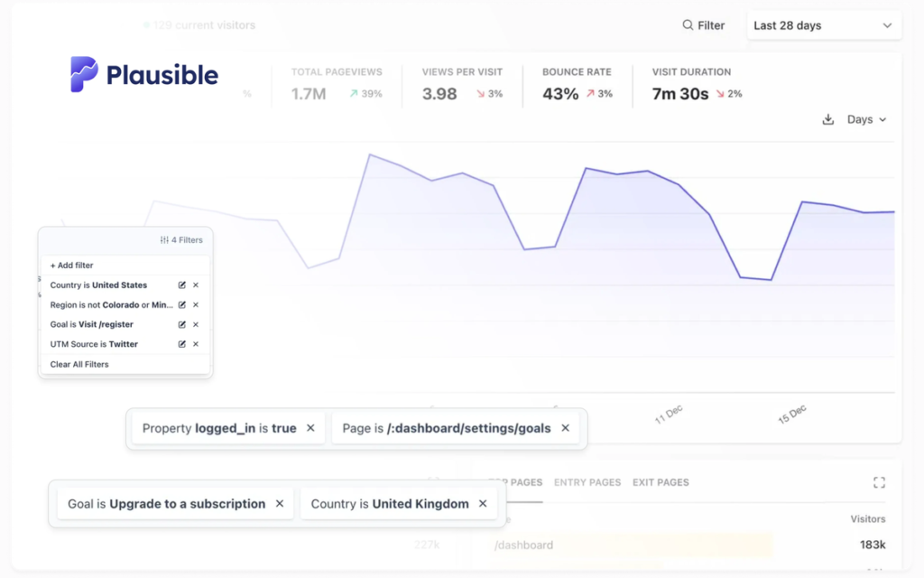
Task: Collapse the 4 Filters dropdown
Action: click(x=181, y=240)
